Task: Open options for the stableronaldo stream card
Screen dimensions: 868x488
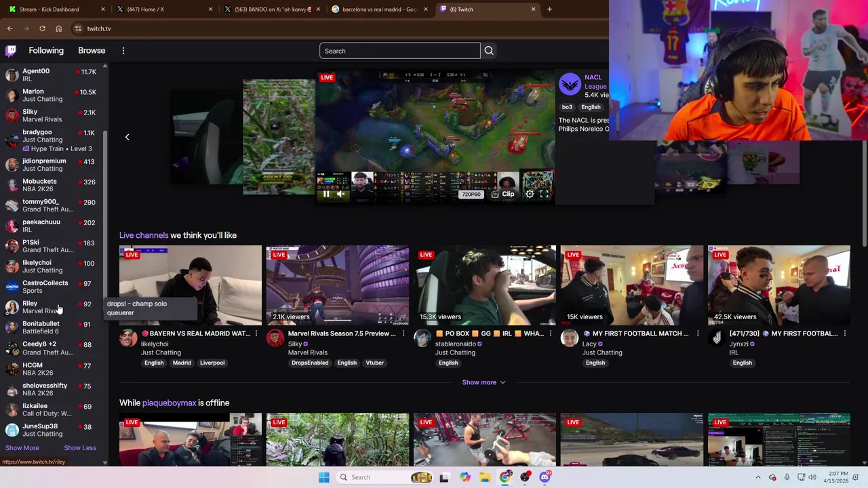Action: click(x=550, y=333)
